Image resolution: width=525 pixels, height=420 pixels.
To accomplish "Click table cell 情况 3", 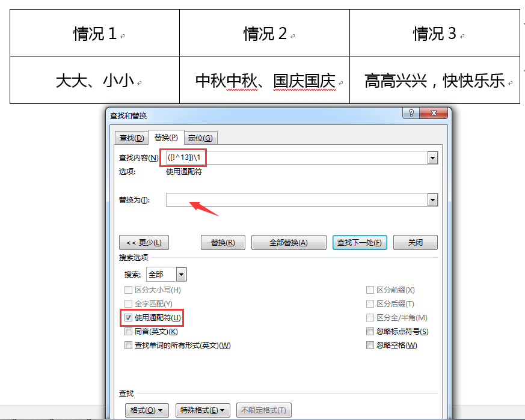I will pyautogui.click(x=435, y=33).
